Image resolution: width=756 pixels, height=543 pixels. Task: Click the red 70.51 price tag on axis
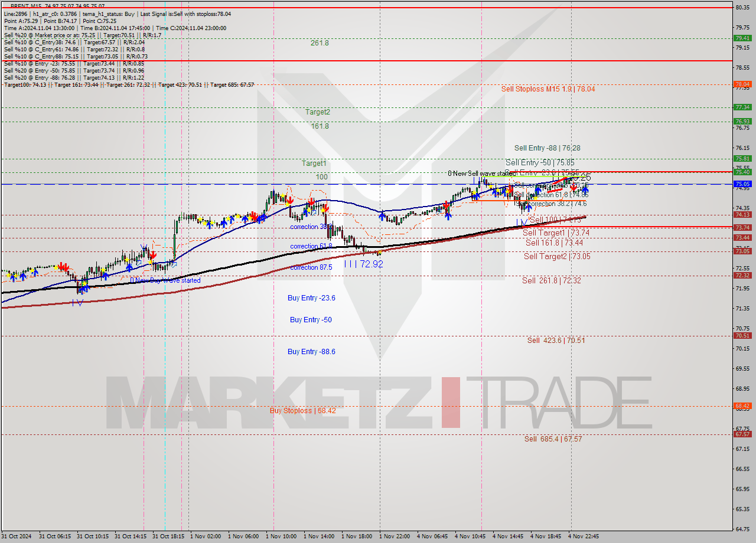(x=742, y=335)
